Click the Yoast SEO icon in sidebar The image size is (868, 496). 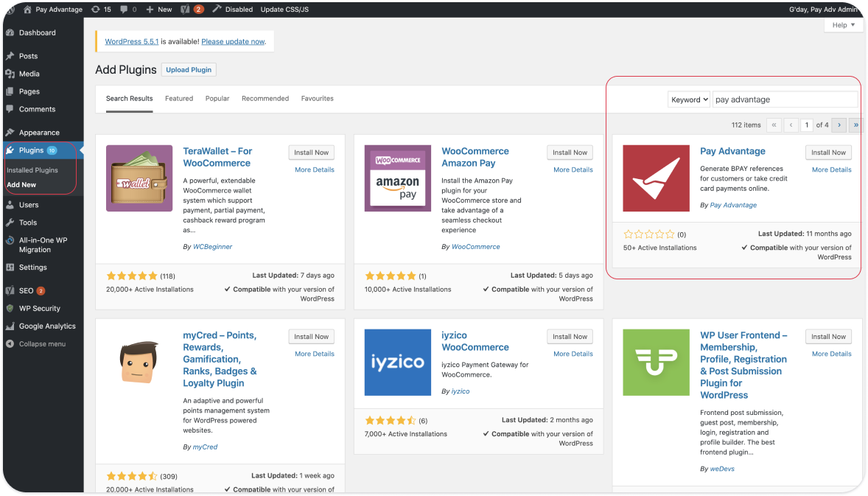pyautogui.click(x=10, y=290)
